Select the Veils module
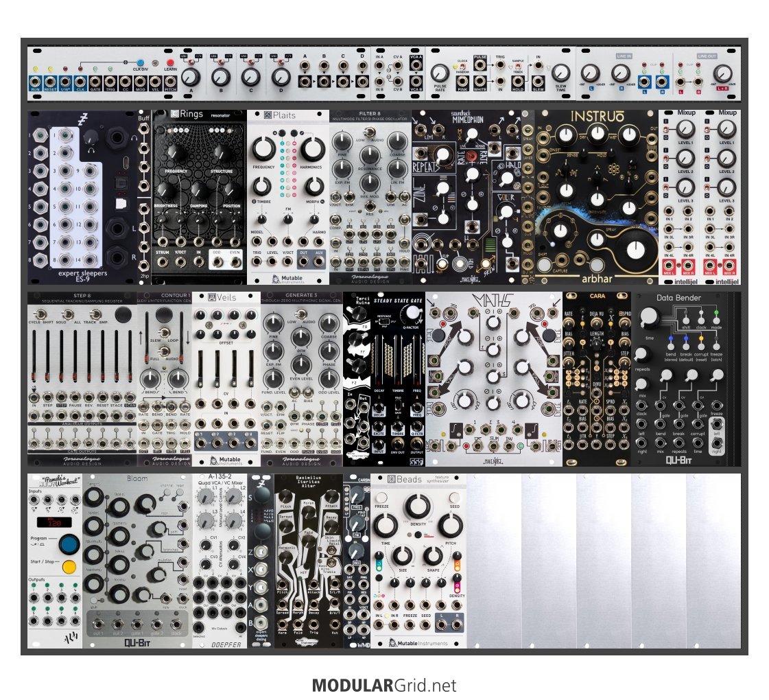This screenshot has width=769, height=700. pos(226,380)
